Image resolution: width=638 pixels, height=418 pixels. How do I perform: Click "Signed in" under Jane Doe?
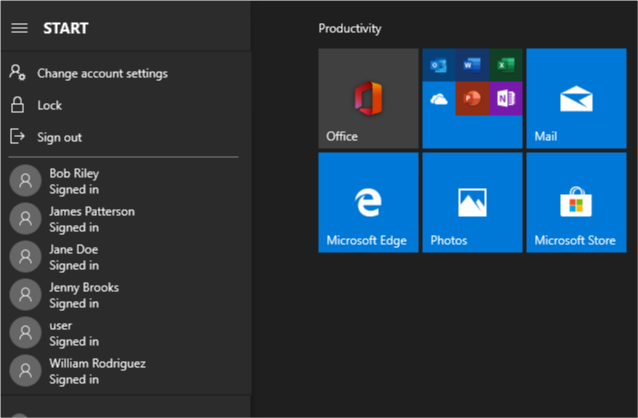click(x=74, y=265)
